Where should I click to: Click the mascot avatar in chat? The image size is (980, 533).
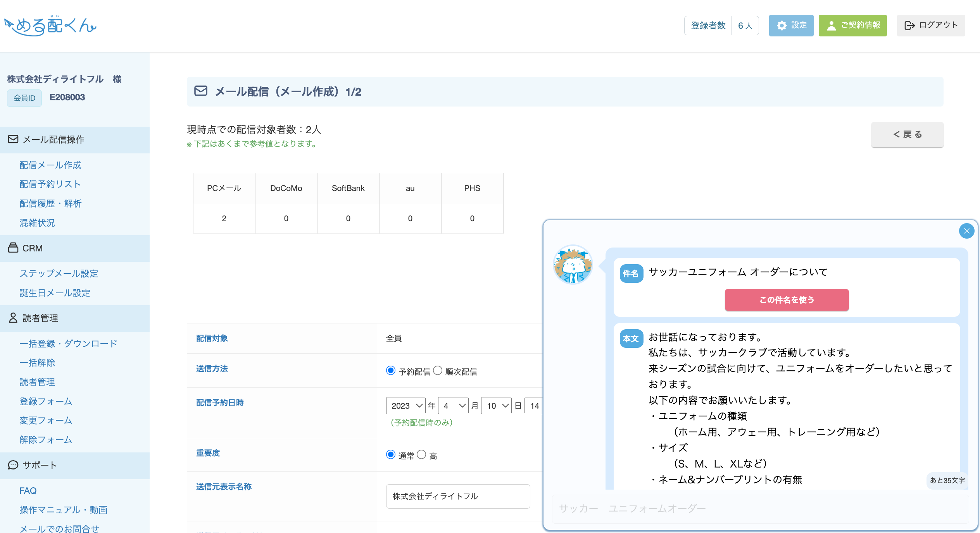pos(573,265)
